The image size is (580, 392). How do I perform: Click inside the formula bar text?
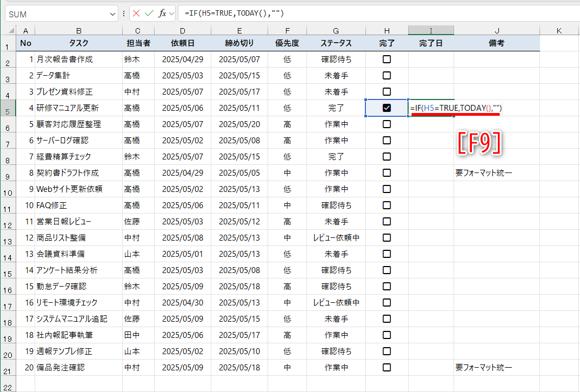[234, 14]
